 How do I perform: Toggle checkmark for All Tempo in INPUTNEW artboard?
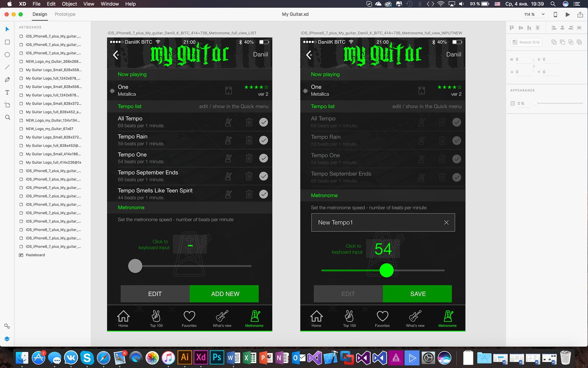click(x=457, y=122)
